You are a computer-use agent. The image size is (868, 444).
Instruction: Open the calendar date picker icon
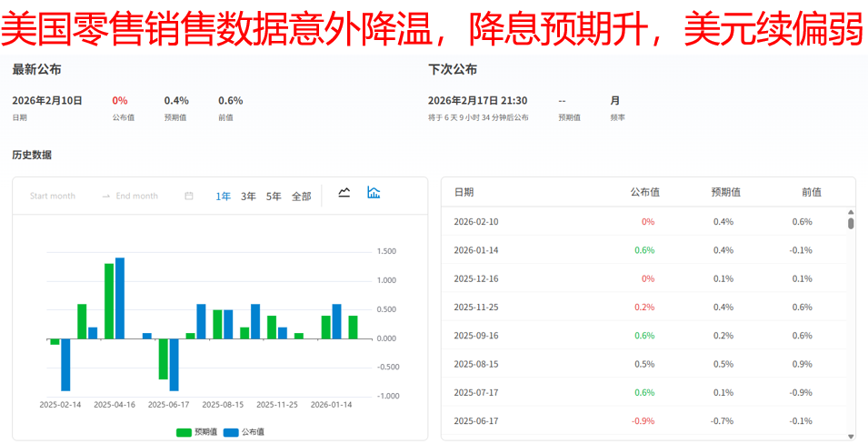coord(189,196)
